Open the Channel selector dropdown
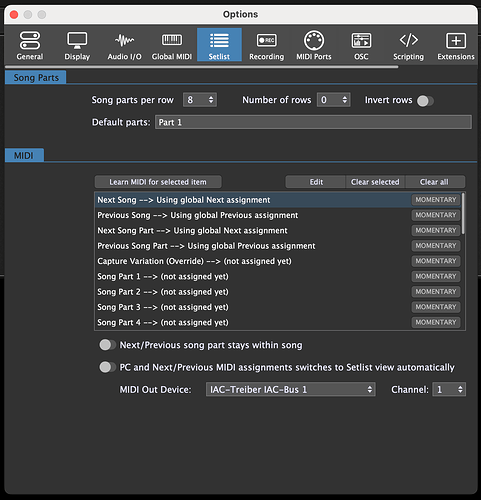The height and width of the screenshot is (500, 481). point(449,389)
